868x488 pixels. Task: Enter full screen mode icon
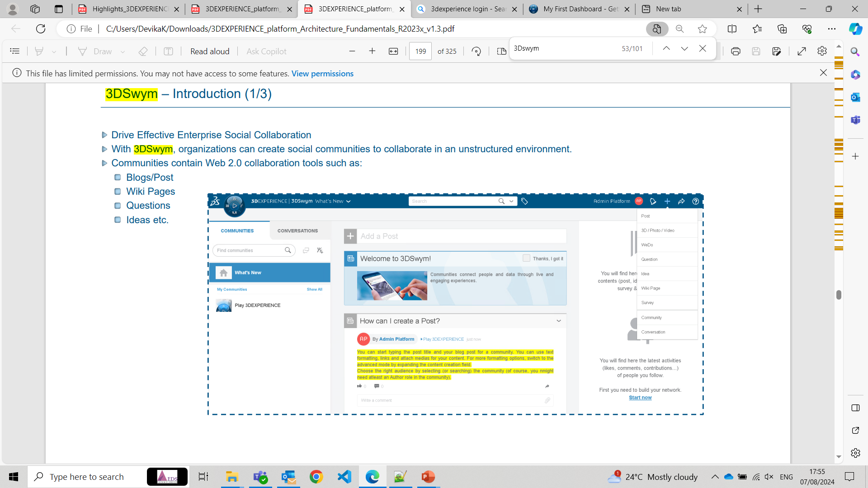(802, 52)
